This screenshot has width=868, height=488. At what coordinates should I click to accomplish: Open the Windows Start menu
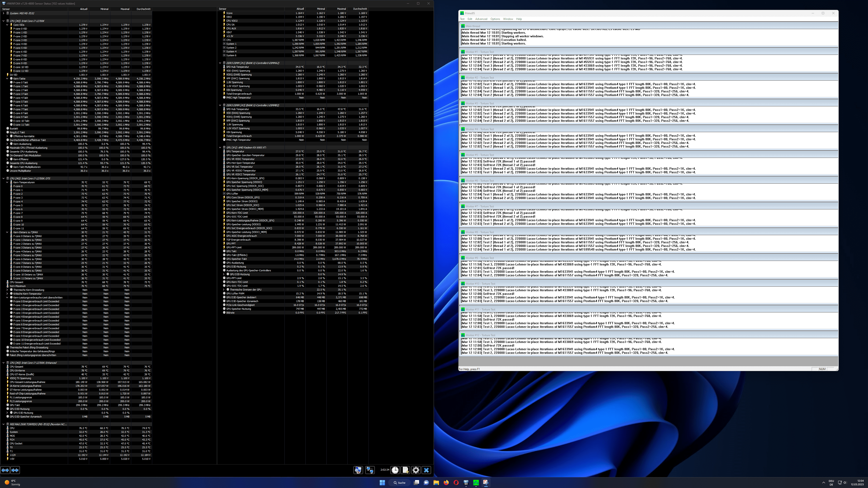click(x=382, y=483)
